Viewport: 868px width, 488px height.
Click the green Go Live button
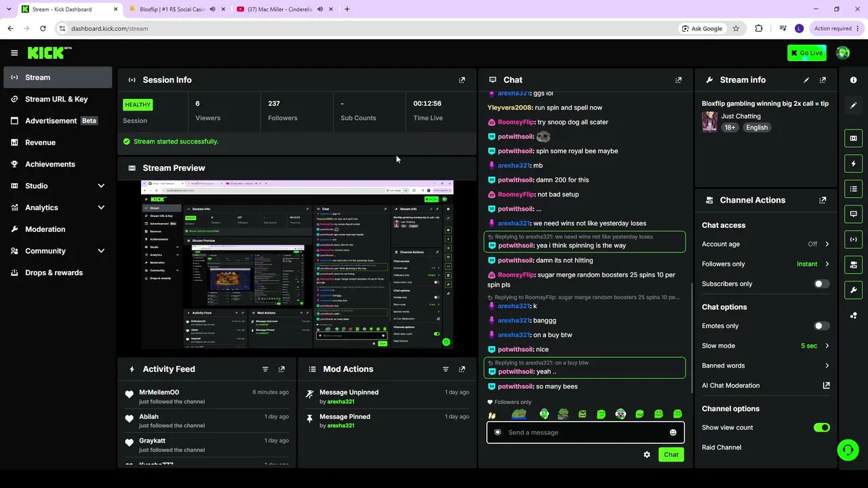[x=807, y=53]
